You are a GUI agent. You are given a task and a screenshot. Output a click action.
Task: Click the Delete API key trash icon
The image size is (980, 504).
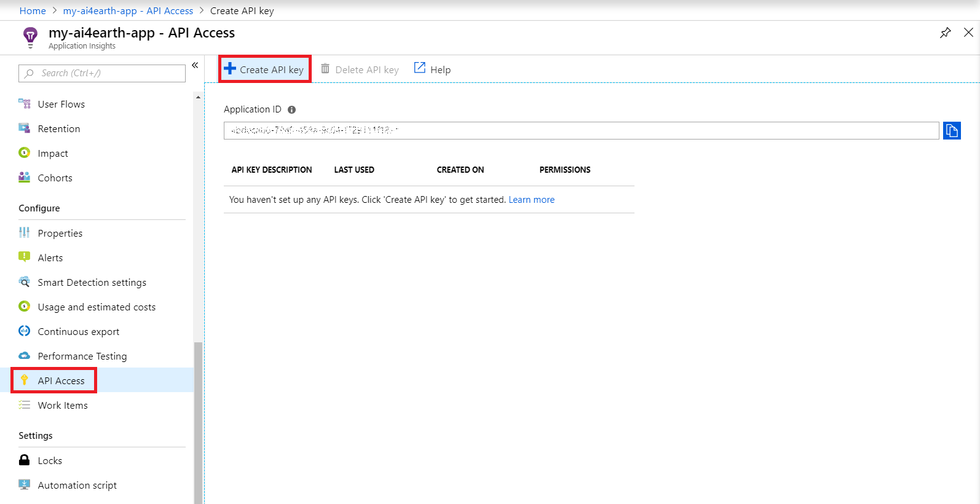tap(325, 69)
